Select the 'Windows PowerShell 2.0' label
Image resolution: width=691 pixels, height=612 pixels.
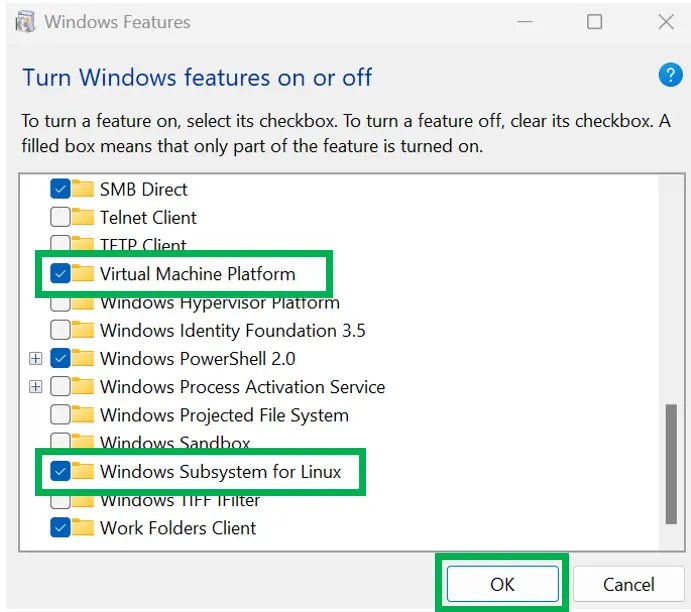point(198,359)
